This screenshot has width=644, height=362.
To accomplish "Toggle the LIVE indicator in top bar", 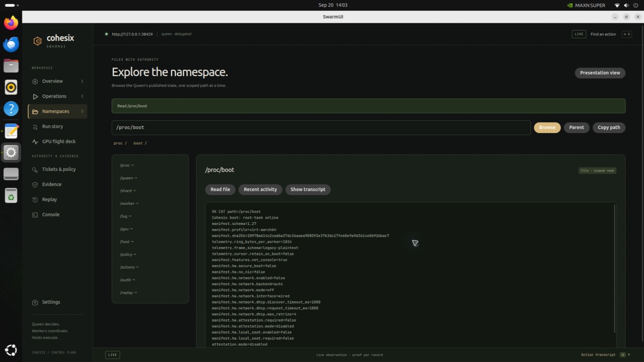I will [579, 34].
